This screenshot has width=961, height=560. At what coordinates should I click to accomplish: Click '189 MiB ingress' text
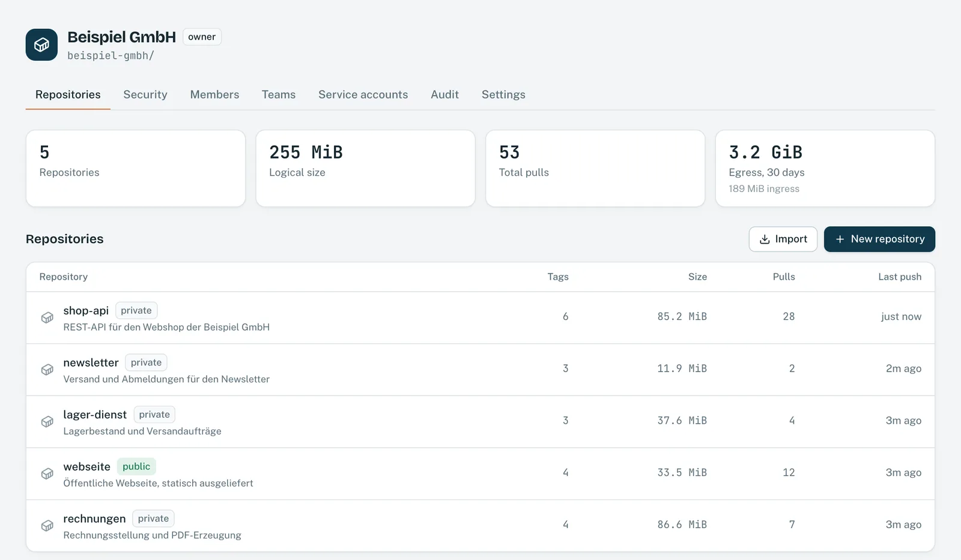[764, 188]
